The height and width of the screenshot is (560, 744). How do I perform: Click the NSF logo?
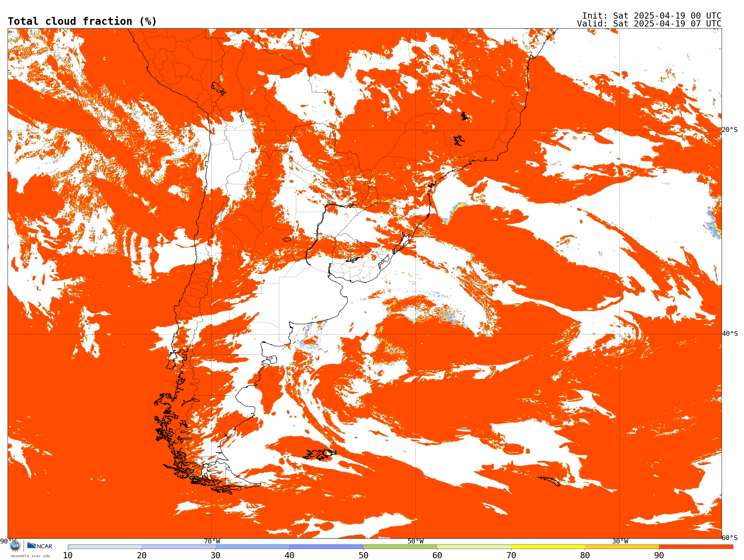pos(15,546)
